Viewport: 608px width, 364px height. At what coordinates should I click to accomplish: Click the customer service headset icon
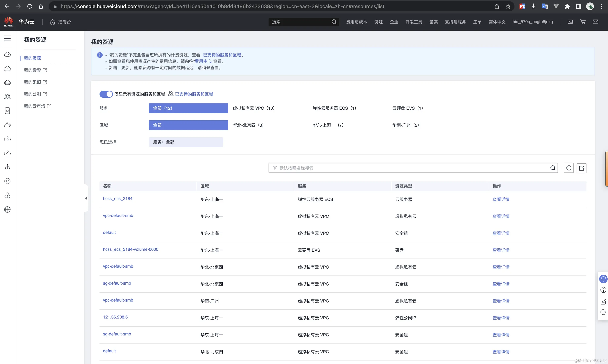[603, 279]
